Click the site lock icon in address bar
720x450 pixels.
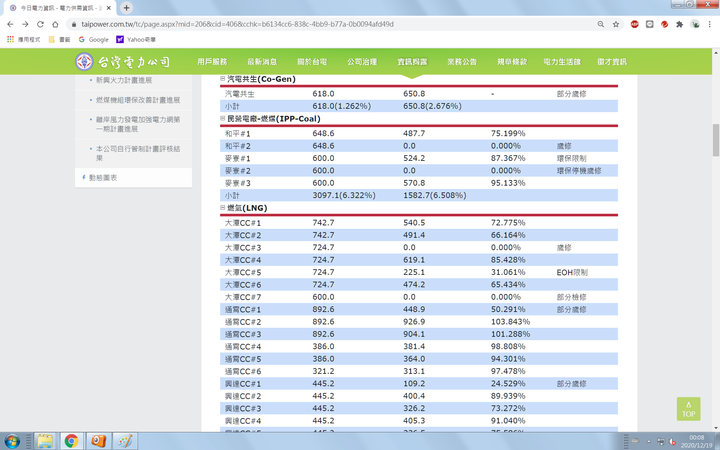tap(73, 24)
